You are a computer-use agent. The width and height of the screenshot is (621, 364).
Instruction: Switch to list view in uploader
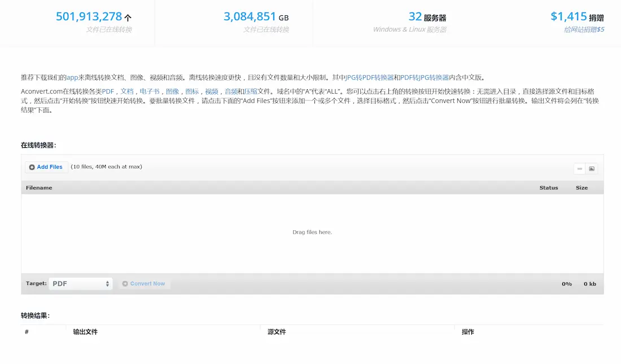[x=580, y=169]
